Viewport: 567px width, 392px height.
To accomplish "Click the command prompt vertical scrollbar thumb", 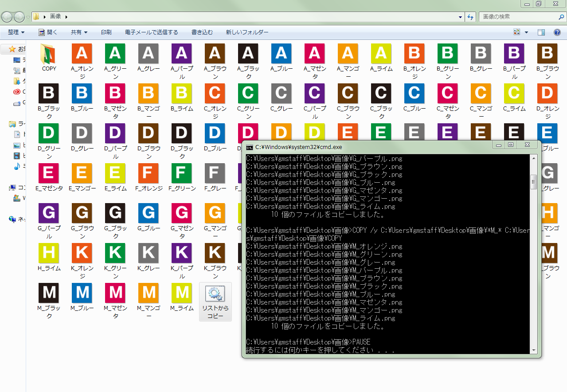I will 534,181.
